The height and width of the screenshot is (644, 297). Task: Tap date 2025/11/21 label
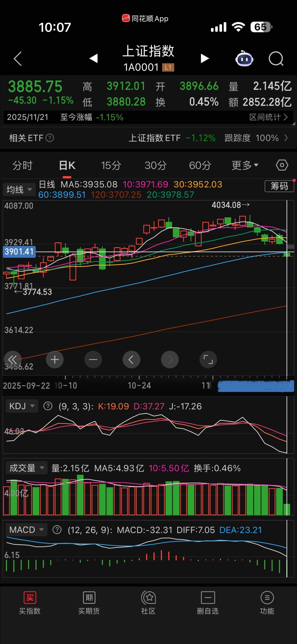pyautogui.click(x=28, y=117)
